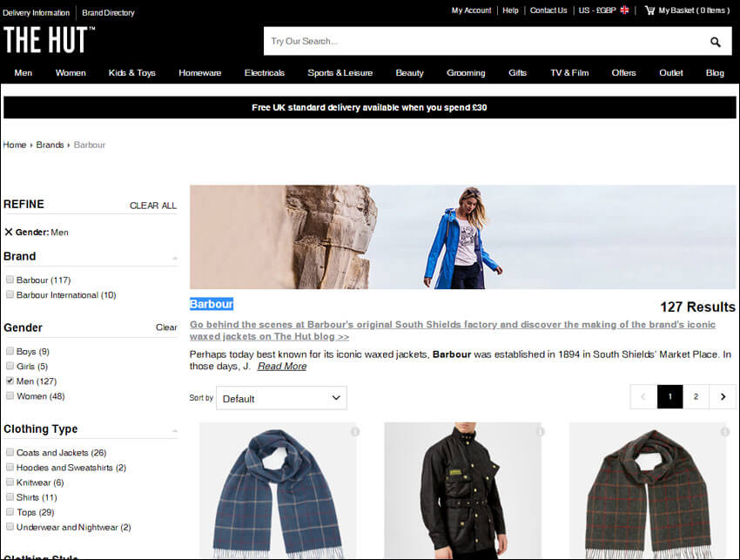The image size is (740, 560).
Task: Click the Help link
Action: coord(510,10)
